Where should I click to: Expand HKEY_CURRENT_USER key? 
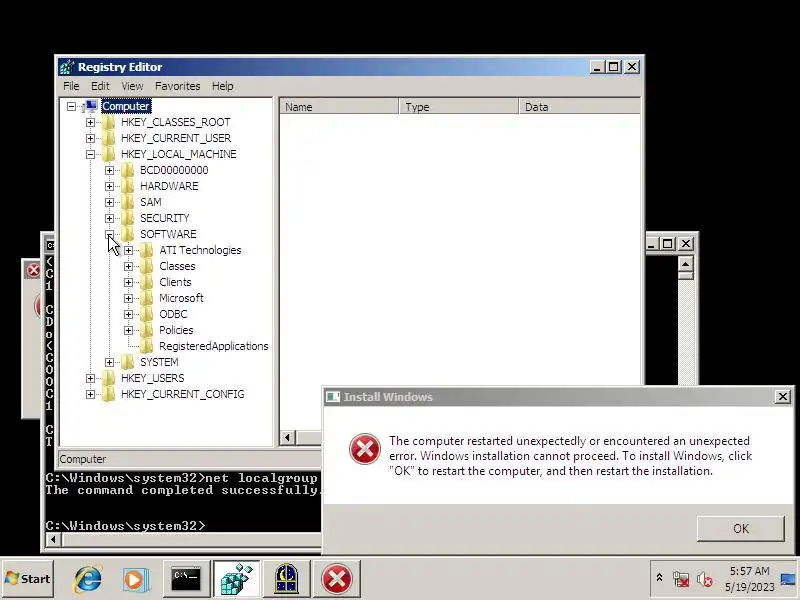point(90,138)
